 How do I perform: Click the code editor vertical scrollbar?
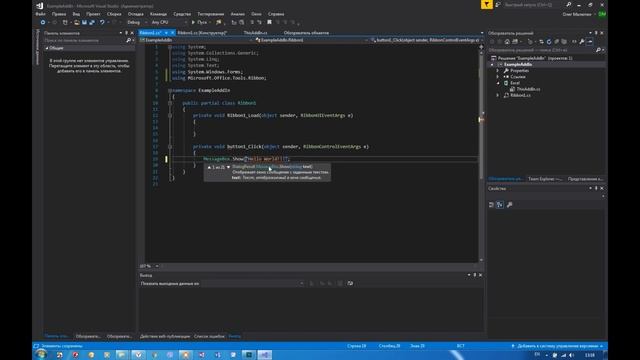click(481, 153)
